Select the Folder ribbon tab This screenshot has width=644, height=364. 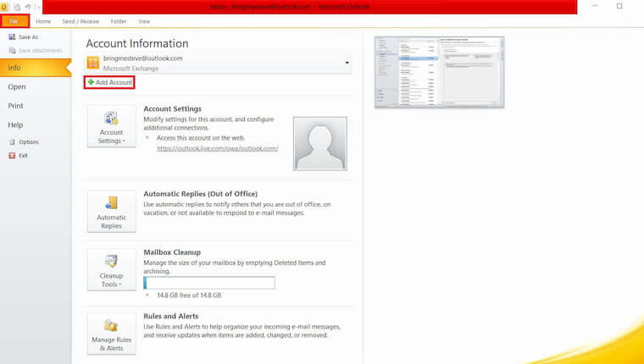pos(119,21)
